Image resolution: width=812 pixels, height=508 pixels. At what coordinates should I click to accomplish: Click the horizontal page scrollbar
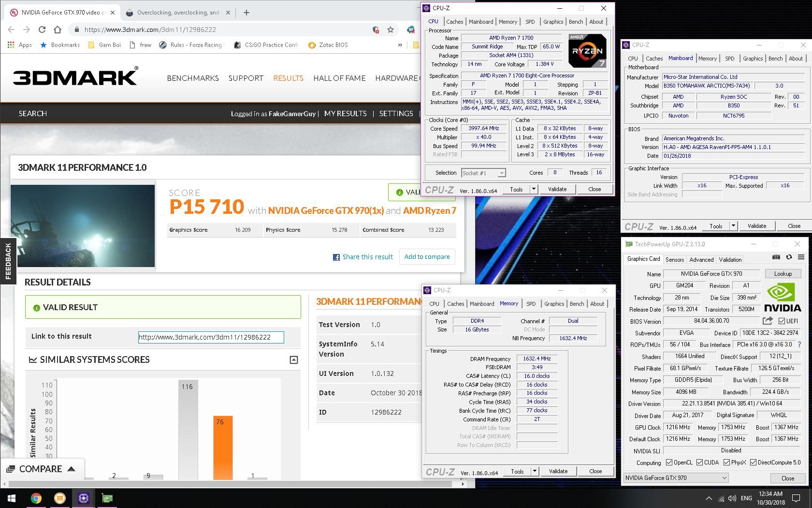(231, 484)
